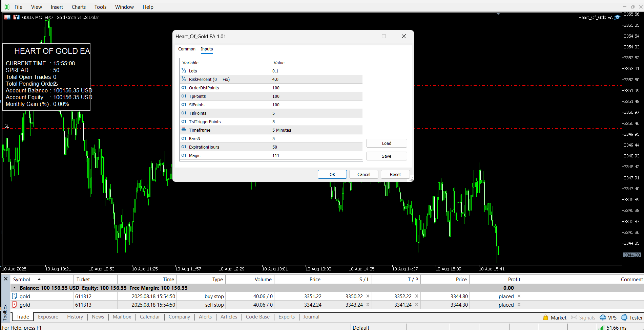644x330 pixels.
Task: Open the Experts tab in Toolbox
Action: (x=287, y=317)
